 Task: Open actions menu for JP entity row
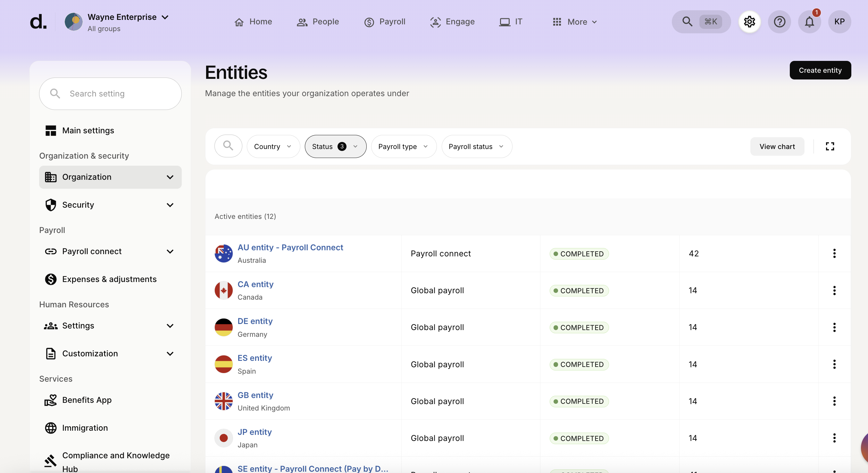(x=834, y=438)
